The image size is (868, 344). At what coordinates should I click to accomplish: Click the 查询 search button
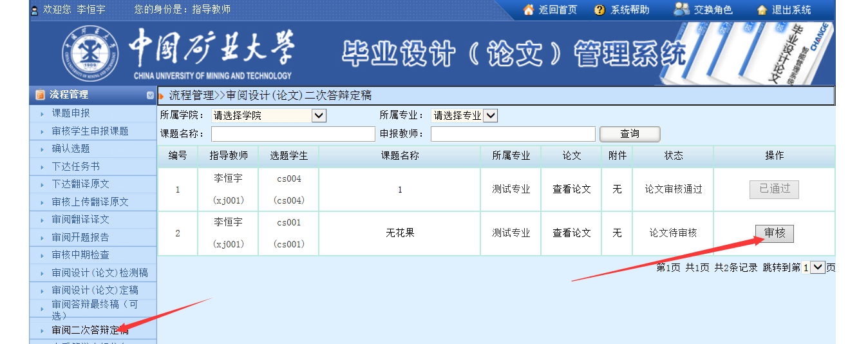tap(630, 134)
